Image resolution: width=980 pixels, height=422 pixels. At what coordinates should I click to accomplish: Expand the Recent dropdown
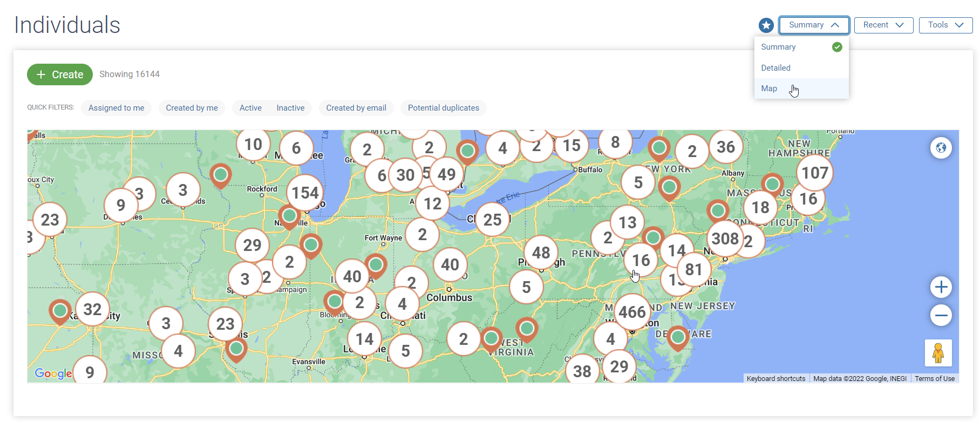pyautogui.click(x=883, y=25)
